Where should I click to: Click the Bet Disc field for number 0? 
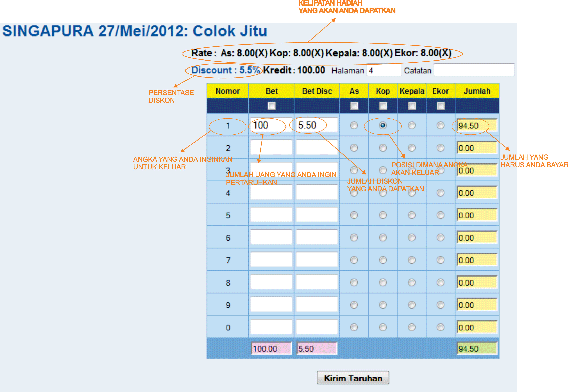[317, 327]
